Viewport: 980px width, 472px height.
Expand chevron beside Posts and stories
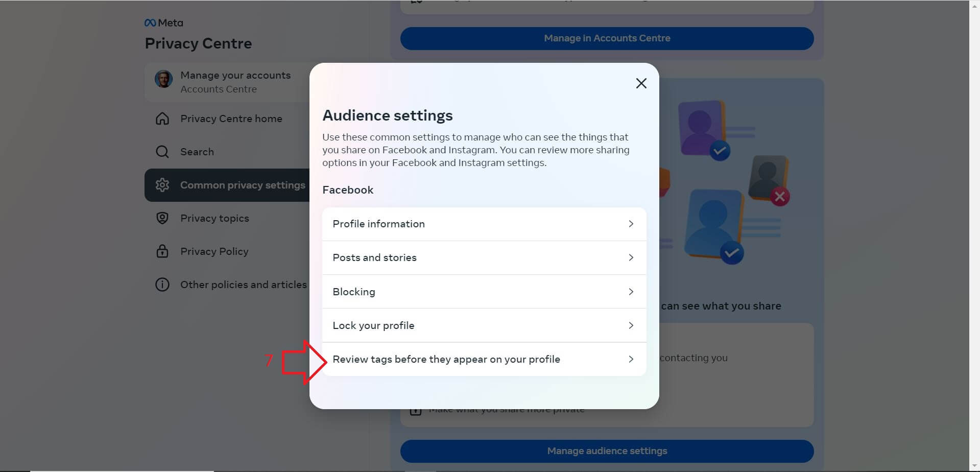point(631,257)
